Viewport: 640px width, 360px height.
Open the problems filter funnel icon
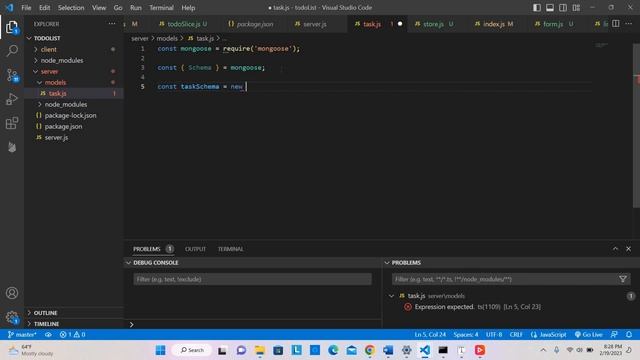622,279
